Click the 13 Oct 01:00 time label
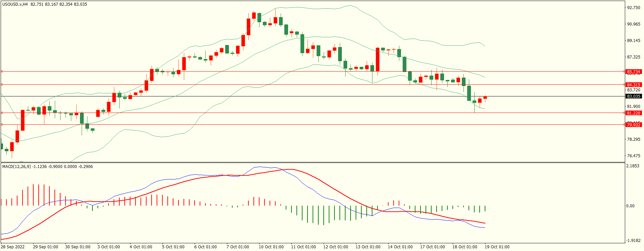644x251 pixels. tap(368, 247)
